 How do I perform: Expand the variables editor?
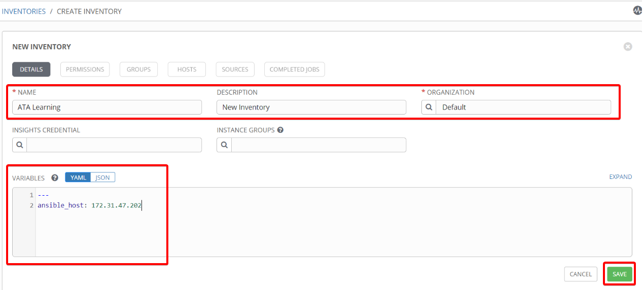click(x=621, y=177)
